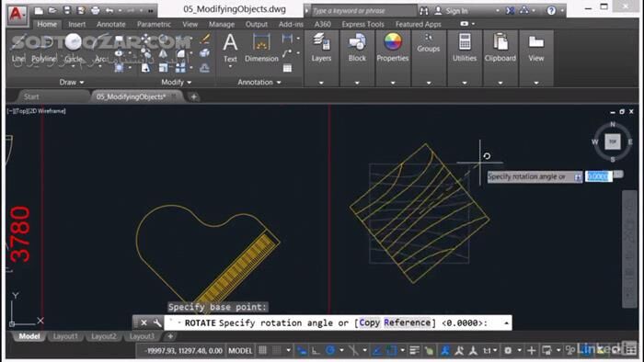Expand command line history arrow
Image resolution: width=644 pixels, height=362 pixels.
click(x=506, y=323)
